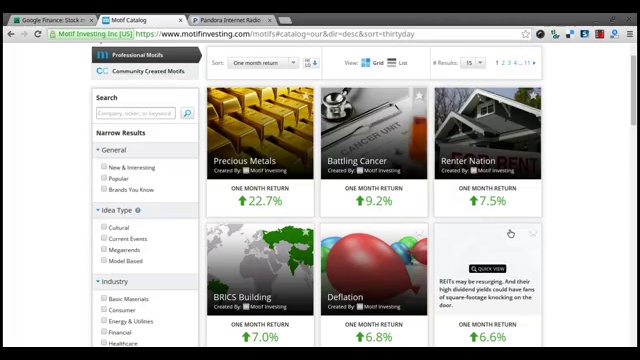Screen dimensions: 640x360
Task: Switch to Google Finance browser tab
Action: pyautogui.click(x=53, y=20)
